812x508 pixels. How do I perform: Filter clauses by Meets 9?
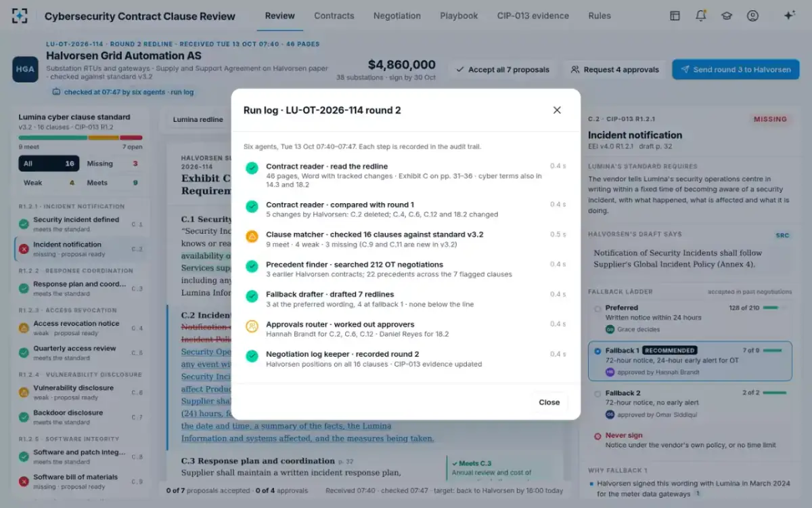click(x=112, y=182)
